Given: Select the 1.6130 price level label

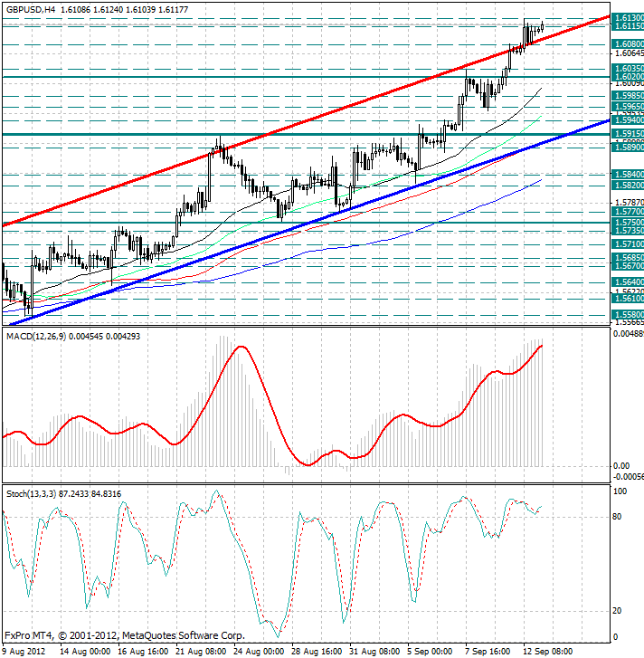Looking at the screenshot, I should [628, 17].
